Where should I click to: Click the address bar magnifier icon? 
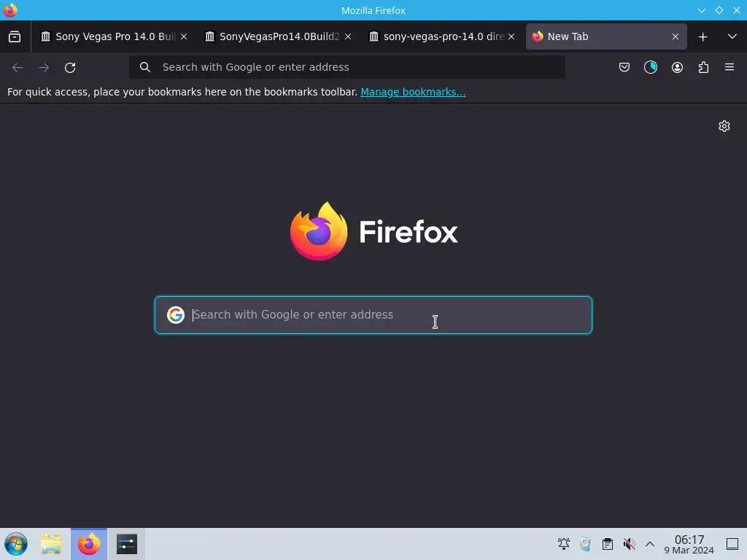click(x=145, y=67)
